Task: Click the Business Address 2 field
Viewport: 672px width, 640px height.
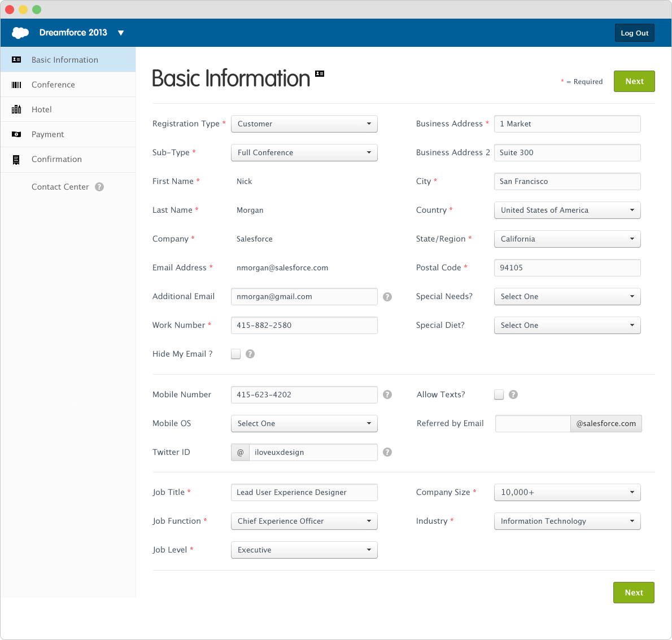Action: tap(568, 152)
